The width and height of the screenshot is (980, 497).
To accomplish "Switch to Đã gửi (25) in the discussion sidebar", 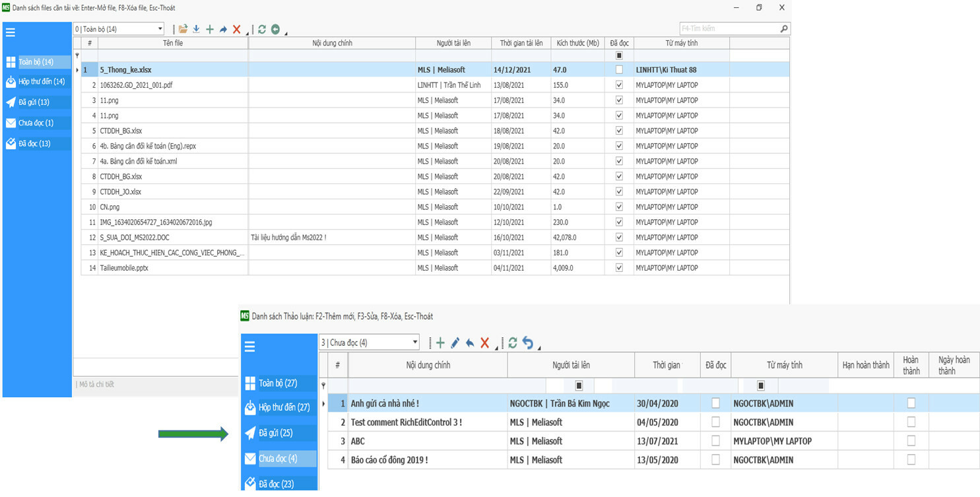I will (275, 433).
